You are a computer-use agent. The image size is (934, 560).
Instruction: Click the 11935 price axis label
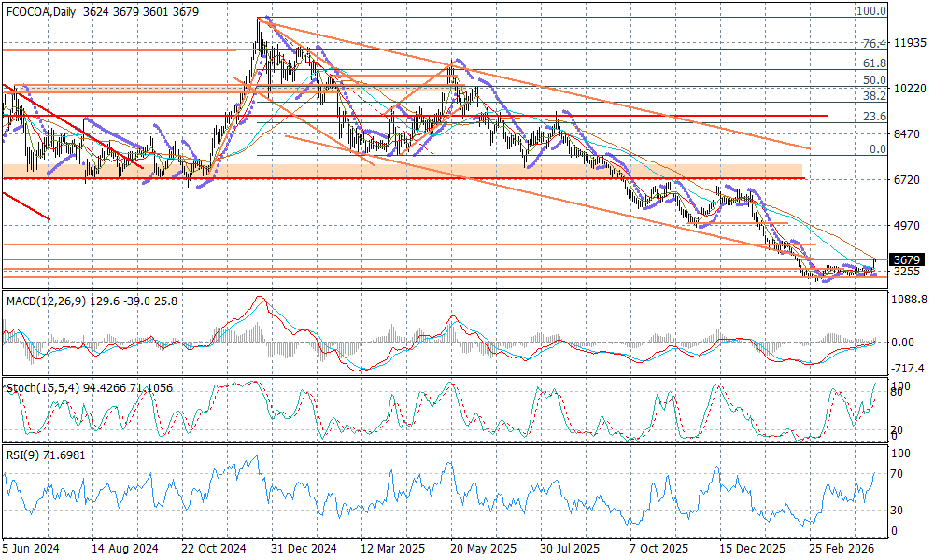pos(910,43)
